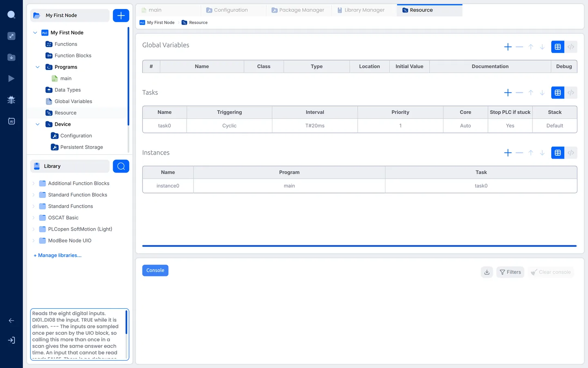Click the expand fullscreen sidebar icon
The height and width of the screenshot is (368, 588).
11,36
